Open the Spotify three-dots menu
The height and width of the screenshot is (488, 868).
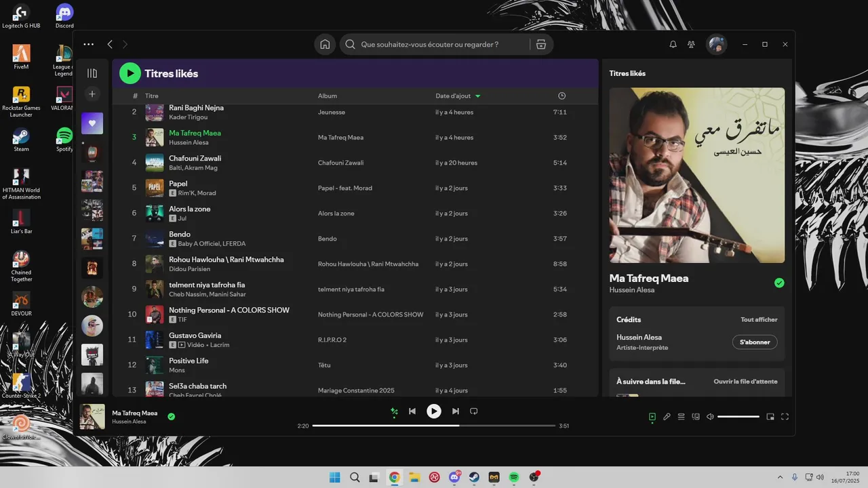(89, 44)
